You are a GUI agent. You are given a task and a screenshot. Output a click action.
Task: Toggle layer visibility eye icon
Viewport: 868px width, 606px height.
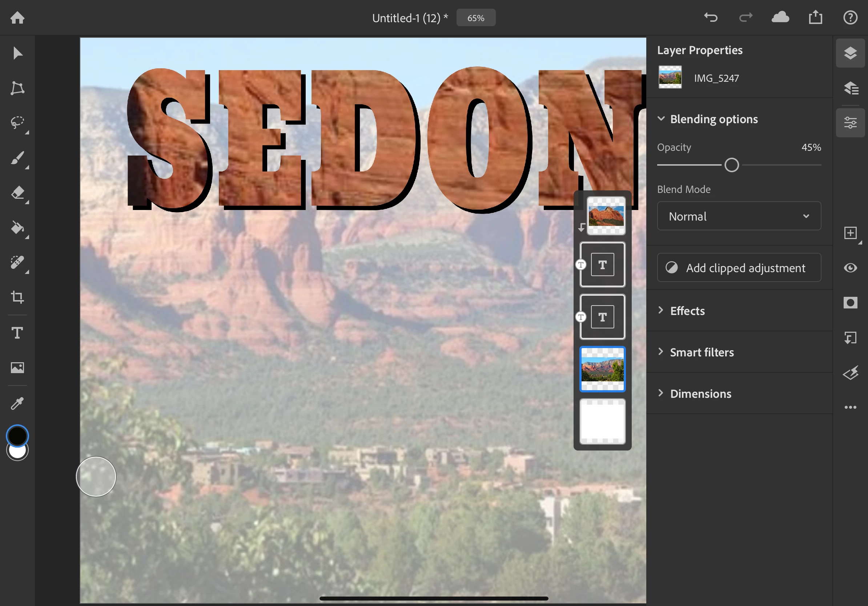coord(850,268)
